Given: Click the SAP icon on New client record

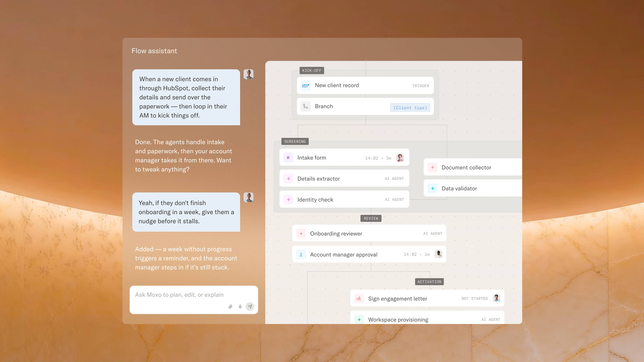Looking at the screenshot, I should [305, 85].
